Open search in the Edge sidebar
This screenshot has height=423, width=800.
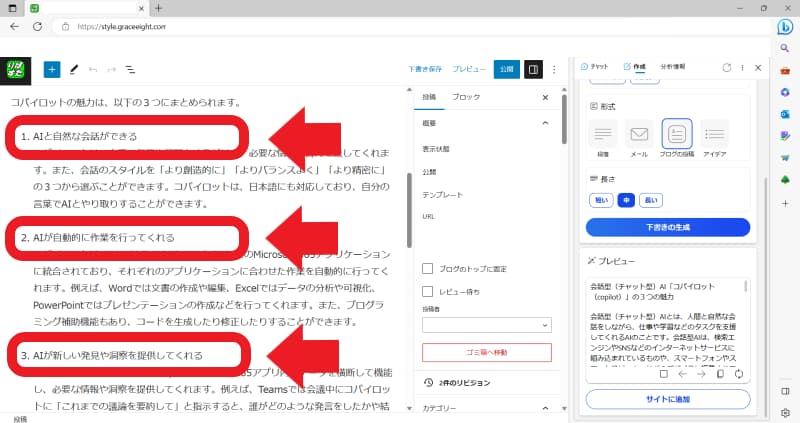tap(785, 48)
